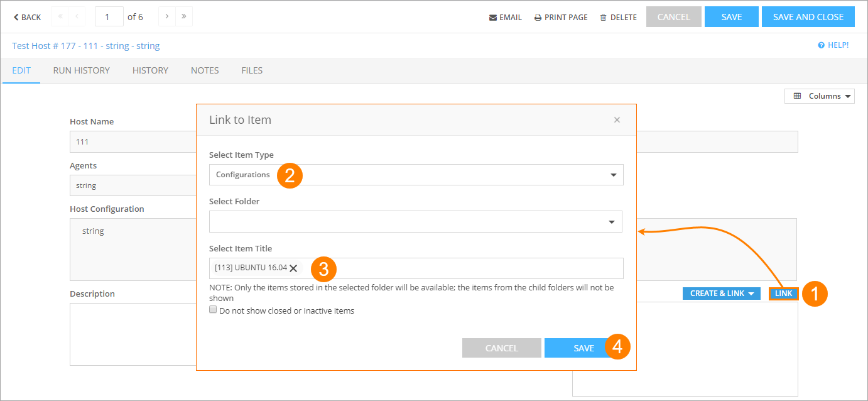
Task: Go to the first record arrow
Action: click(60, 17)
